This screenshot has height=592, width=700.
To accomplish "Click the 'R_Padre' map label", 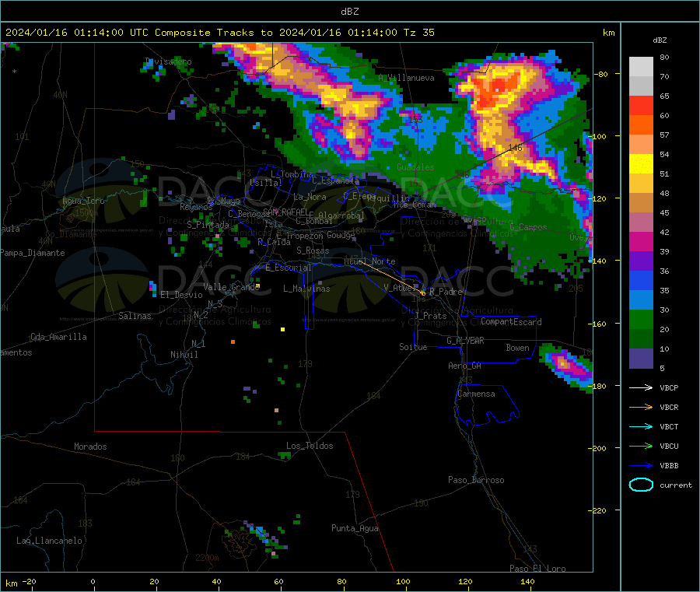I will pyautogui.click(x=446, y=292).
